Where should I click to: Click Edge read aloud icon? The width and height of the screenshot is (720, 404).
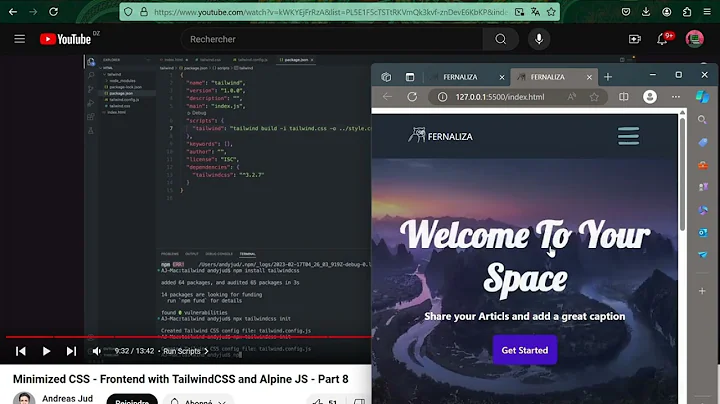(571, 97)
